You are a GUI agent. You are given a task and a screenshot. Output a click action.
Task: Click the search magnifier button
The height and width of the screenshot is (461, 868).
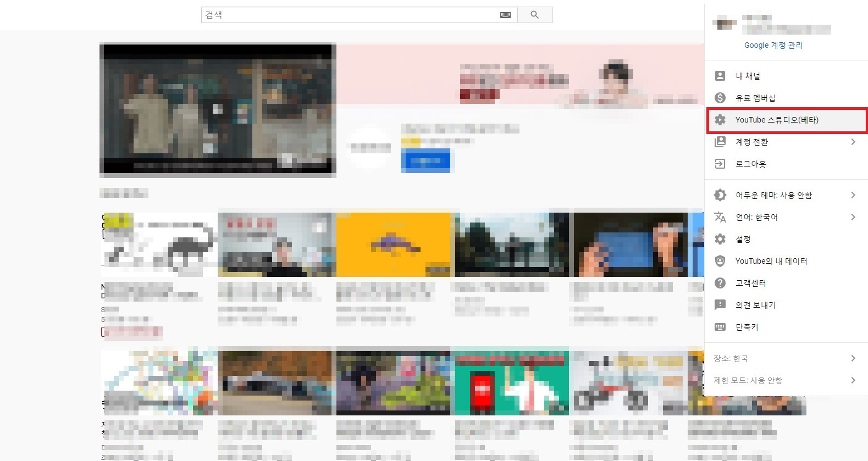pos(534,15)
